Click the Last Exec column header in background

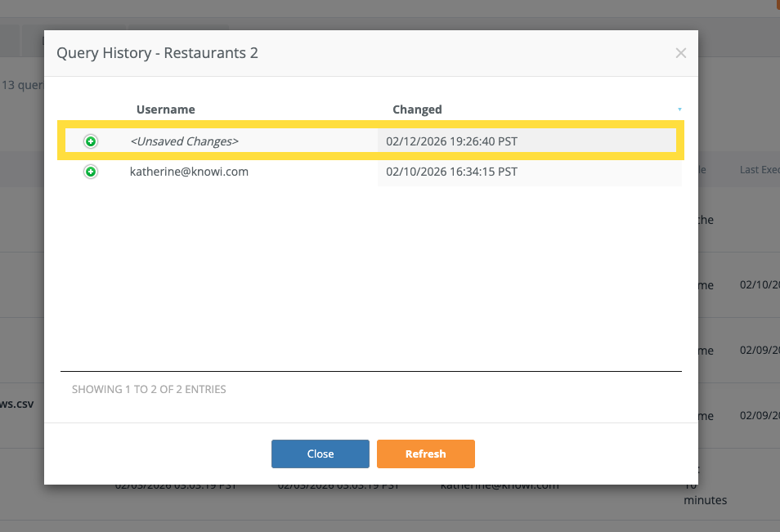[757, 169]
